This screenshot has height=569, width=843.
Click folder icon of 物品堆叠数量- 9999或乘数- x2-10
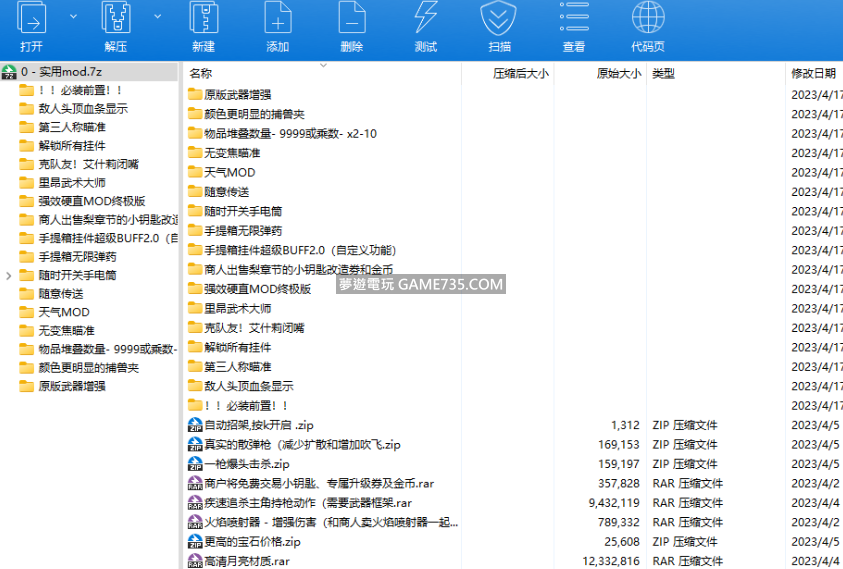pos(195,133)
